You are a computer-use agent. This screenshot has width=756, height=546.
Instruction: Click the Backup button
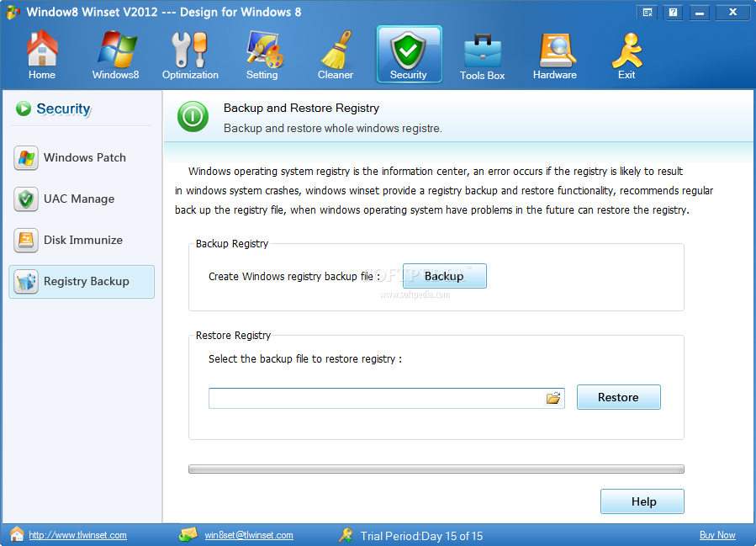coord(445,276)
